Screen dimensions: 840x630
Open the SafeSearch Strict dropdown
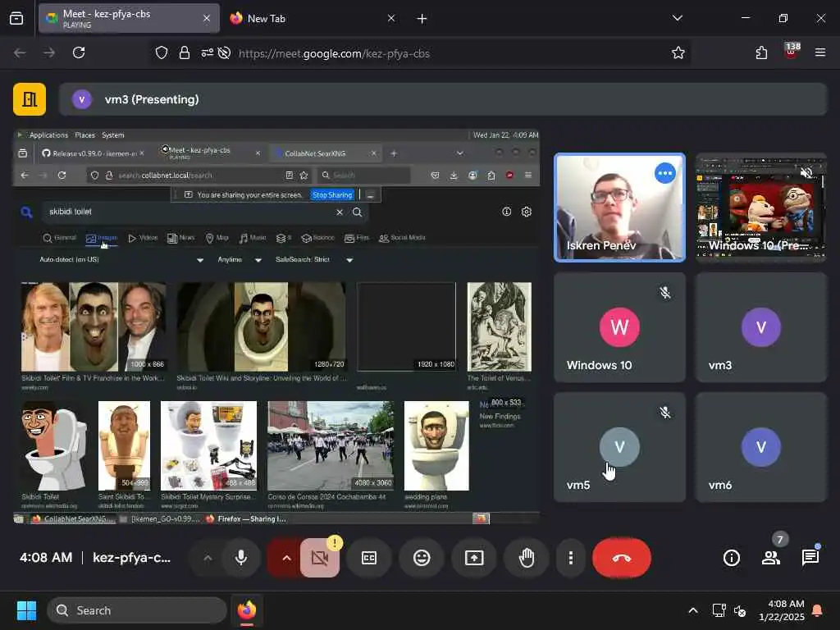[x=314, y=260]
